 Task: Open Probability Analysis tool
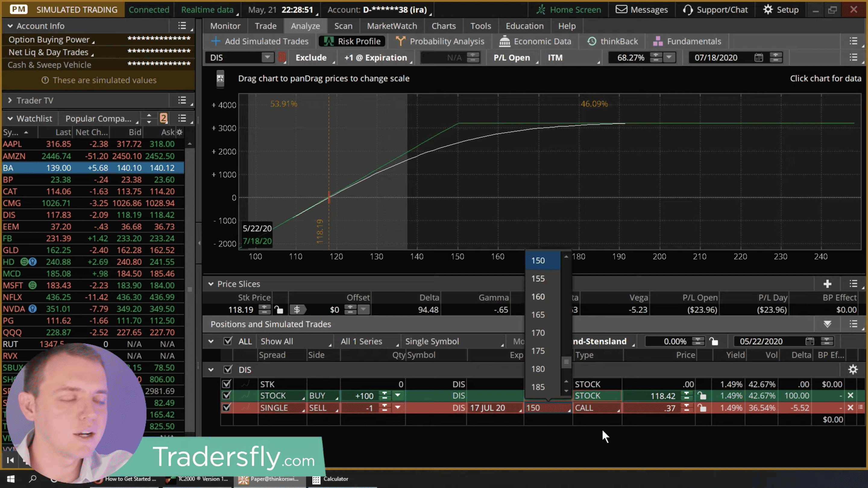(x=440, y=42)
